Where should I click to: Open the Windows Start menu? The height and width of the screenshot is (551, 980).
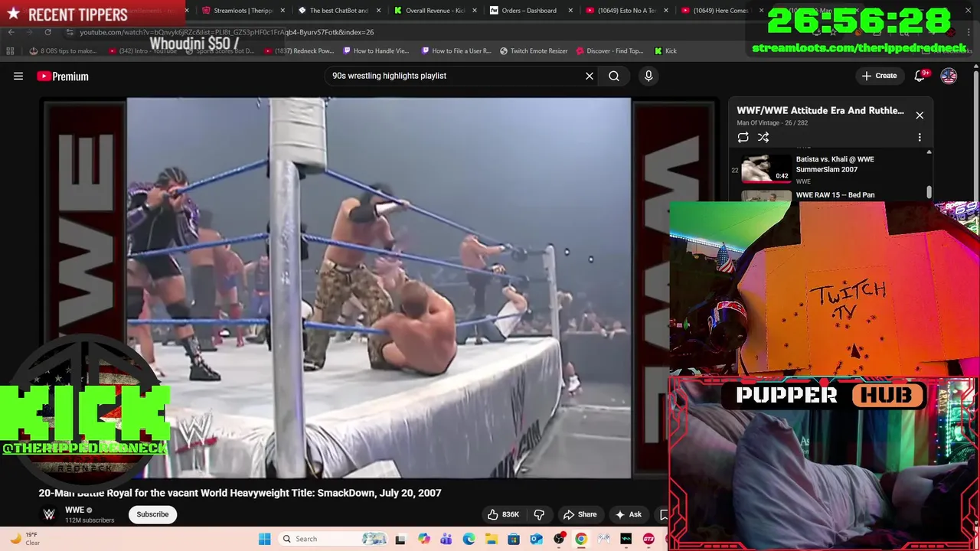[264, 539]
